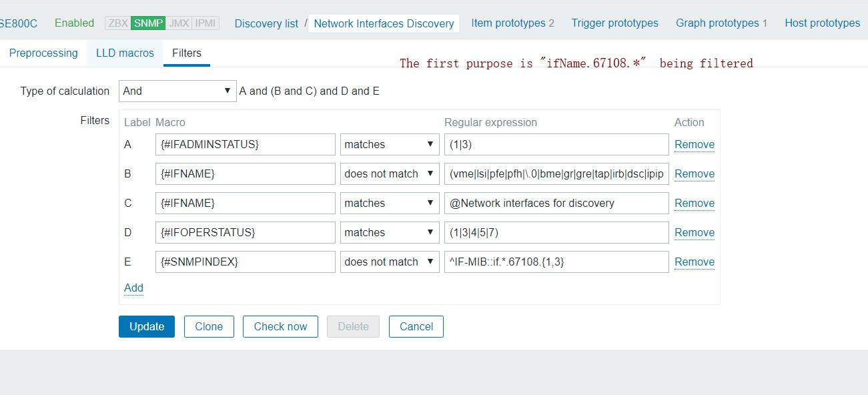Click the regular expression field for filter D
The image size is (868, 395).
[x=556, y=233]
